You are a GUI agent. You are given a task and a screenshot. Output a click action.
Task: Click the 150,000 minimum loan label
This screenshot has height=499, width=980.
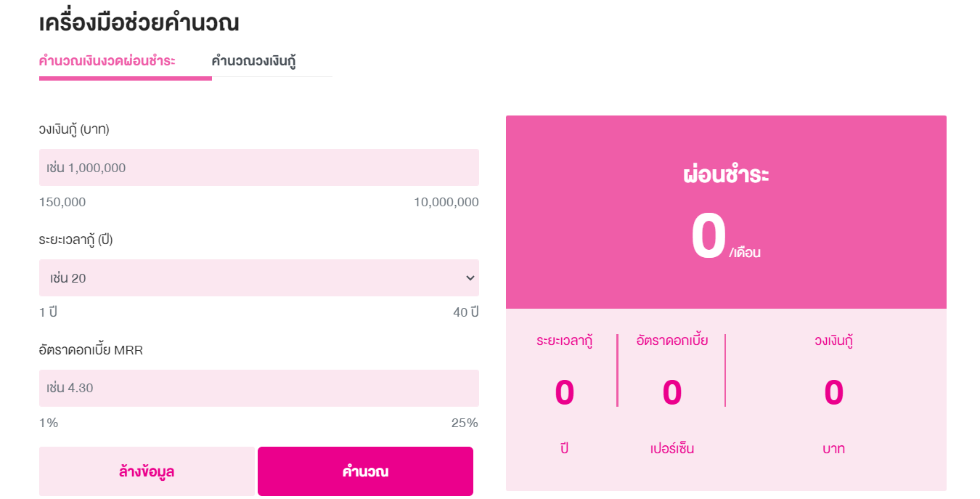point(62,201)
